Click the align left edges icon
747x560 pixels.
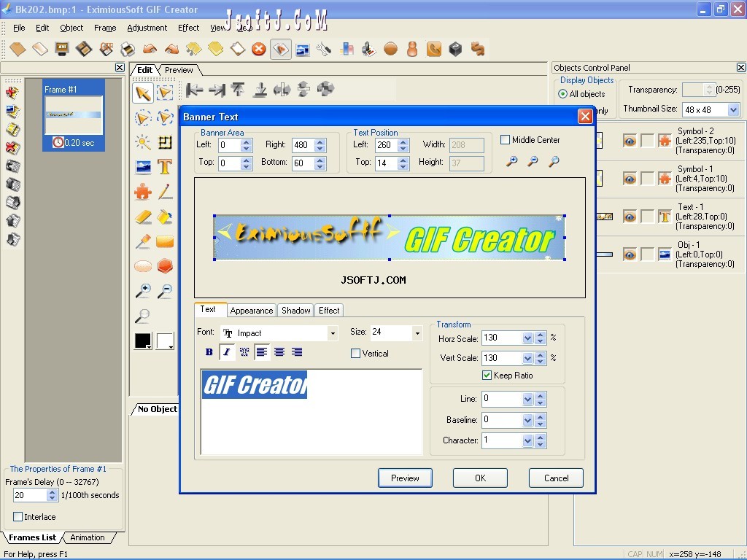(194, 90)
